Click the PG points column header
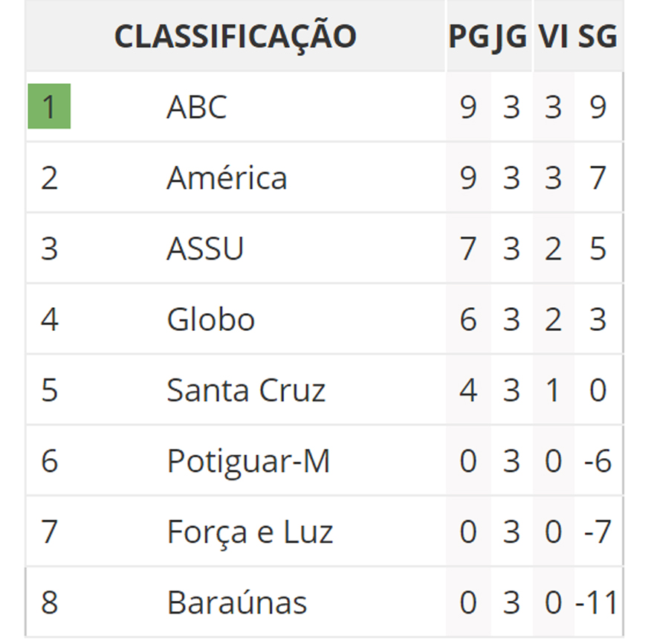 click(x=469, y=36)
